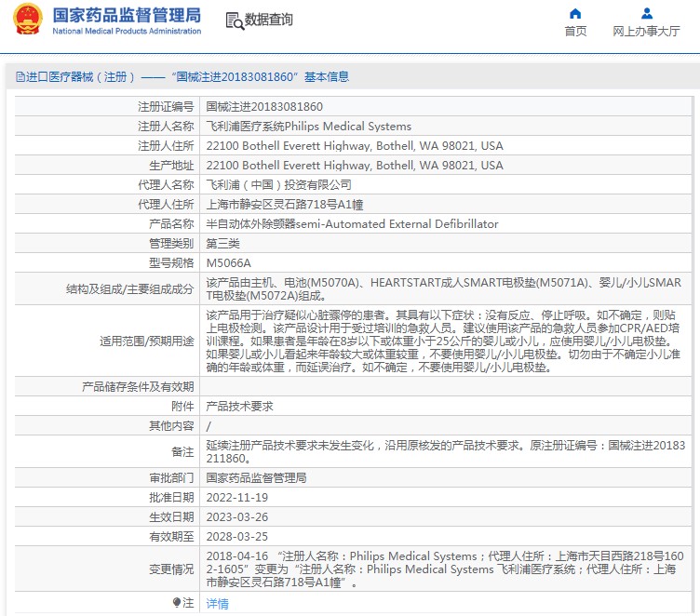Image resolution: width=700 pixels, height=616 pixels.
Task: Open 网上办事大厅 text link
Action: point(646,31)
